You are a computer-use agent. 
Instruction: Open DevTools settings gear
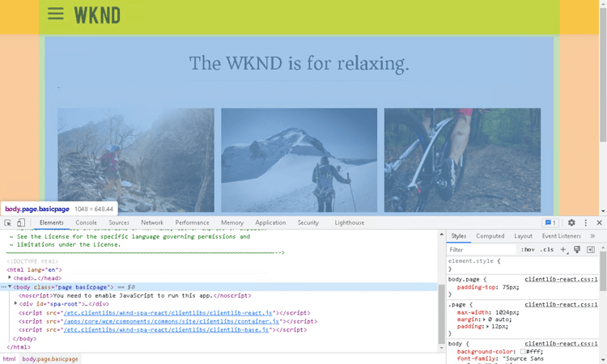[571, 222]
